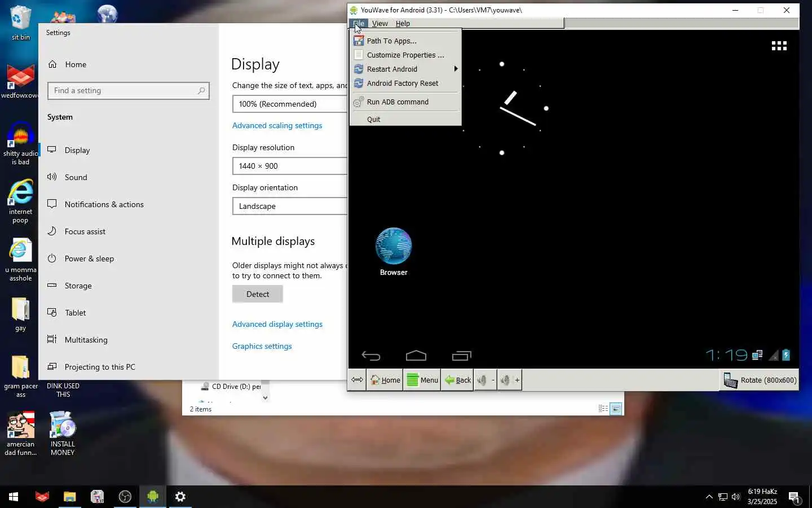Click the analog clock widget in Android

click(x=502, y=108)
